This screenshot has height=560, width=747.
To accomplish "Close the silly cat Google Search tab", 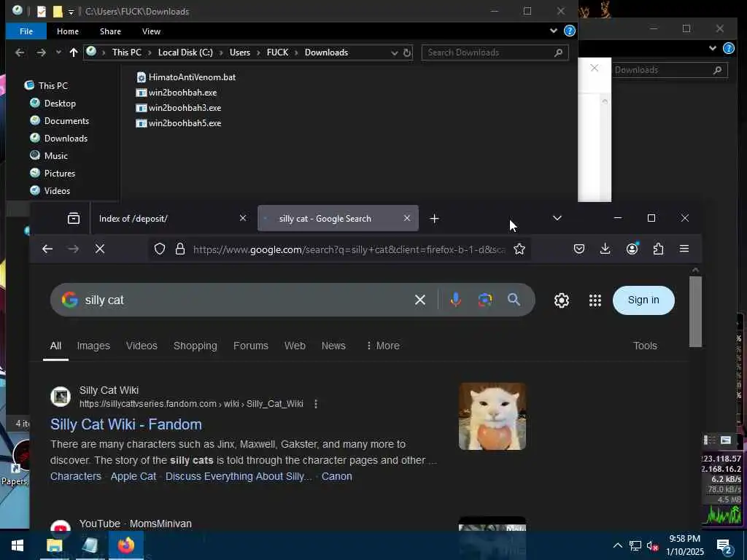I will 407,218.
